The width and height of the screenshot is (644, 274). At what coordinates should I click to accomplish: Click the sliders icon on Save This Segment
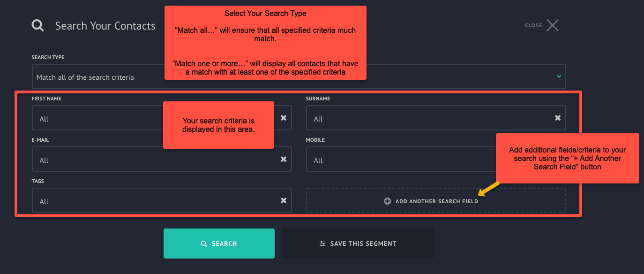[322, 244]
